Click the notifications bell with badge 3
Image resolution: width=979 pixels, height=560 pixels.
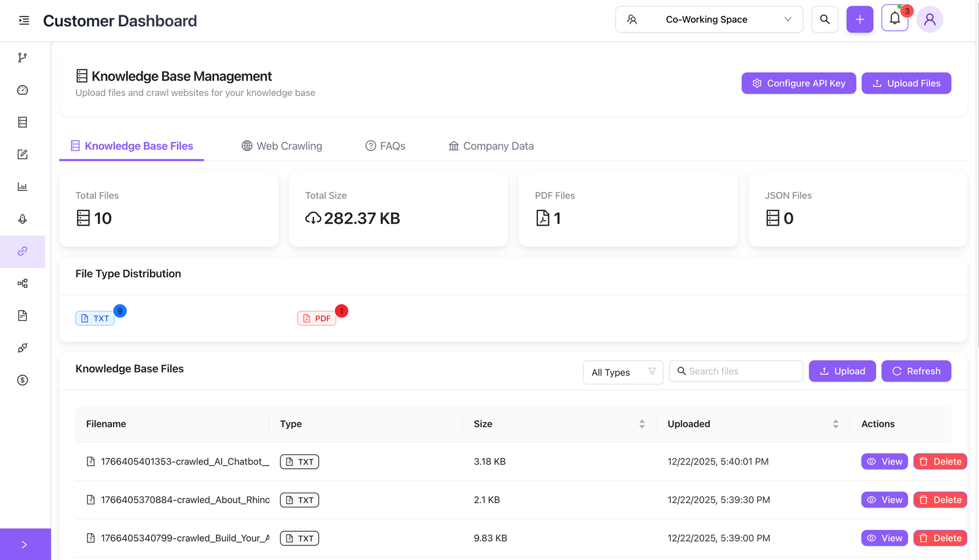click(x=895, y=19)
